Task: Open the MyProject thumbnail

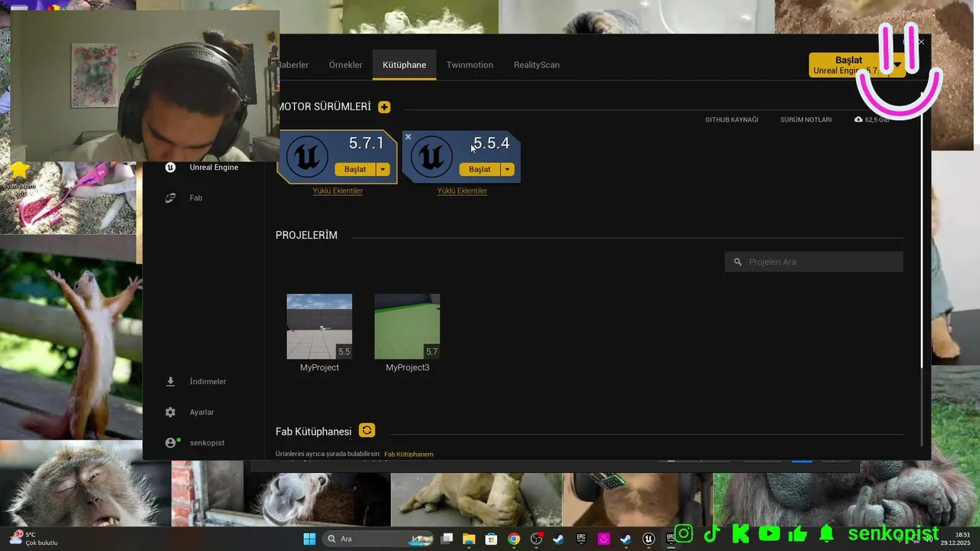Action: pos(319,327)
